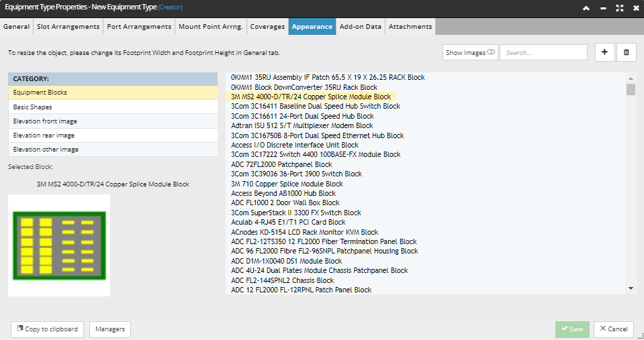Click the Search input field
Viewport: 644px width, 340px height.
pos(543,52)
